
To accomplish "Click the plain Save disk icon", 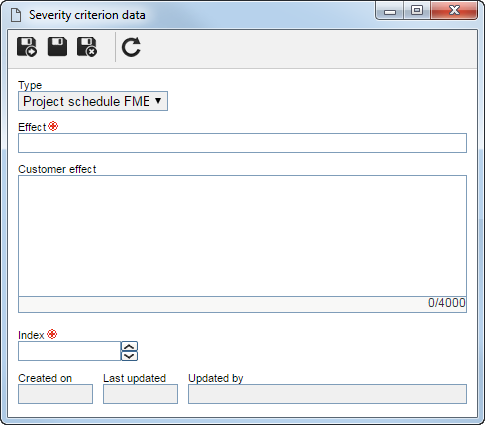I will [57, 47].
